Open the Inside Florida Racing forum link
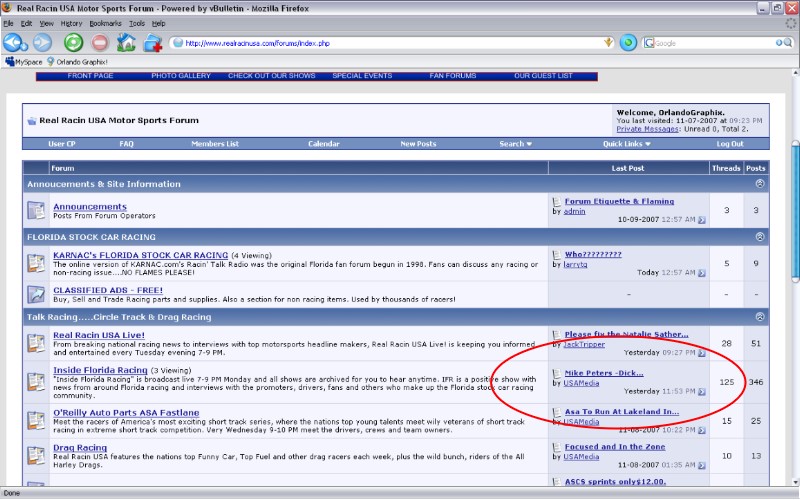The height and width of the screenshot is (500, 800). (100, 370)
